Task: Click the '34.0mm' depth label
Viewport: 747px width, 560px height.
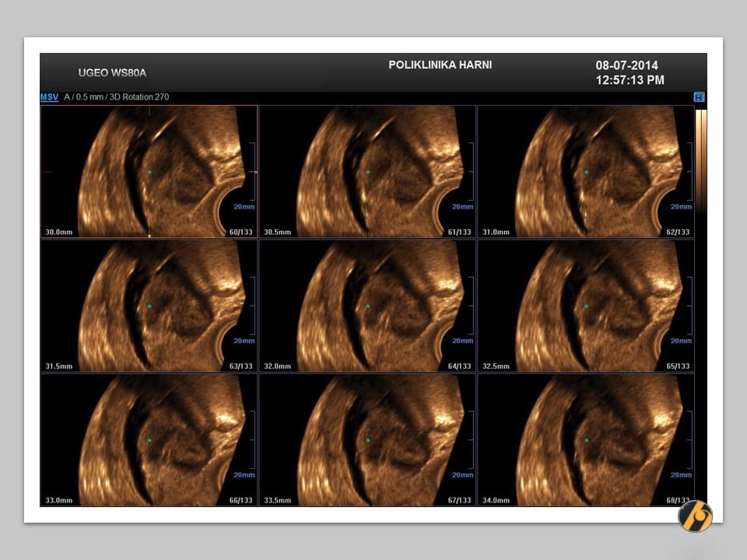Action: point(496,501)
